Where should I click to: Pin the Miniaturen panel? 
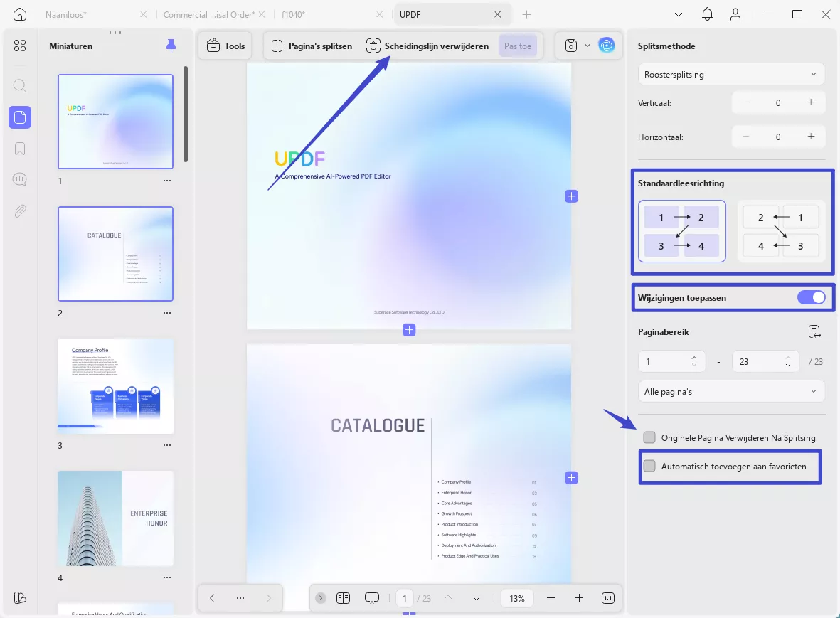coord(171,46)
